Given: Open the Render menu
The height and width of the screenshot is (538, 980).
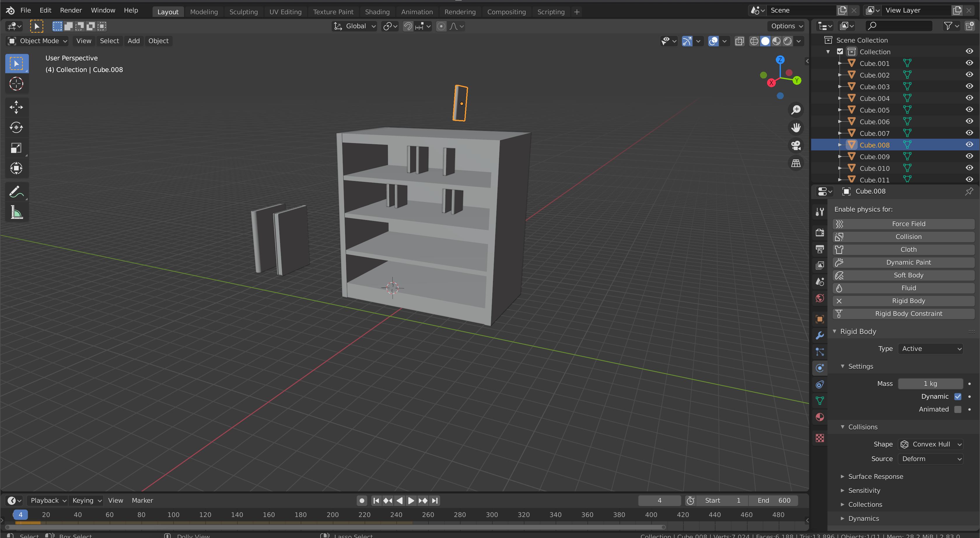Looking at the screenshot, I should [71, 10].
